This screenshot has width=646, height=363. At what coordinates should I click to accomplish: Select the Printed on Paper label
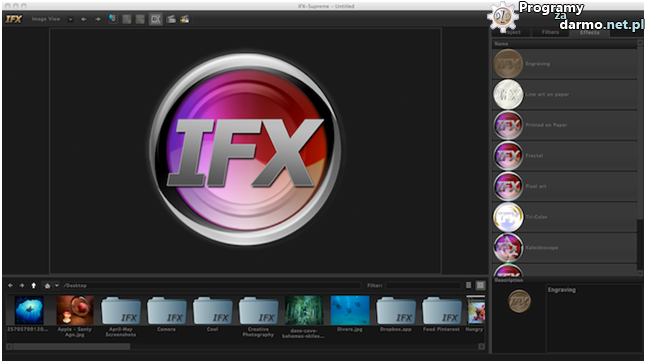(546, 125)
